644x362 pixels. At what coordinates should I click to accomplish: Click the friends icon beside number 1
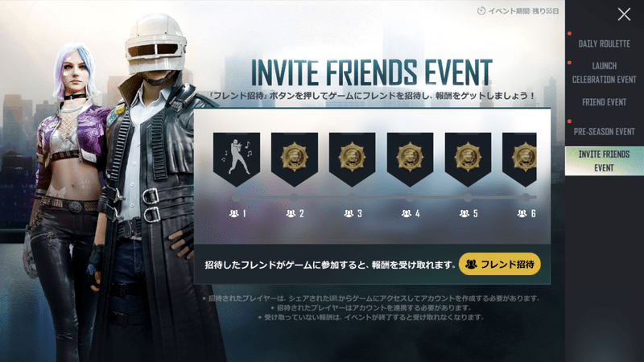click(x=234, y=213)
